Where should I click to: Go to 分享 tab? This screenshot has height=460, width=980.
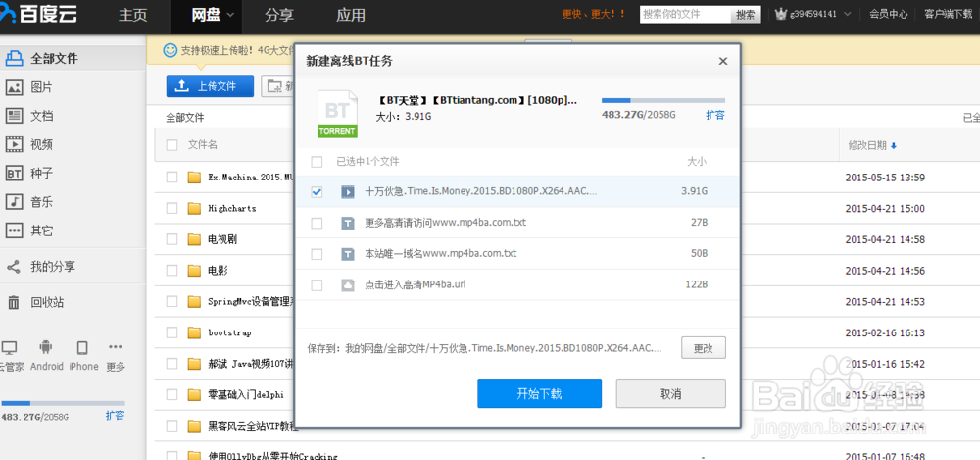(278, 15)
